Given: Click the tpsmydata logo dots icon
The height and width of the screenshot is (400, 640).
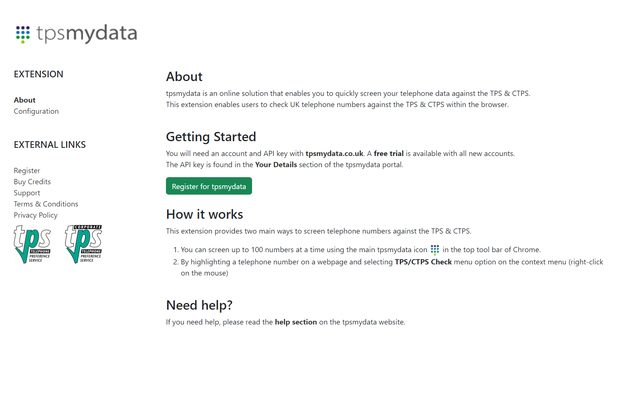Looking at the screenshot, I should 23,34.
